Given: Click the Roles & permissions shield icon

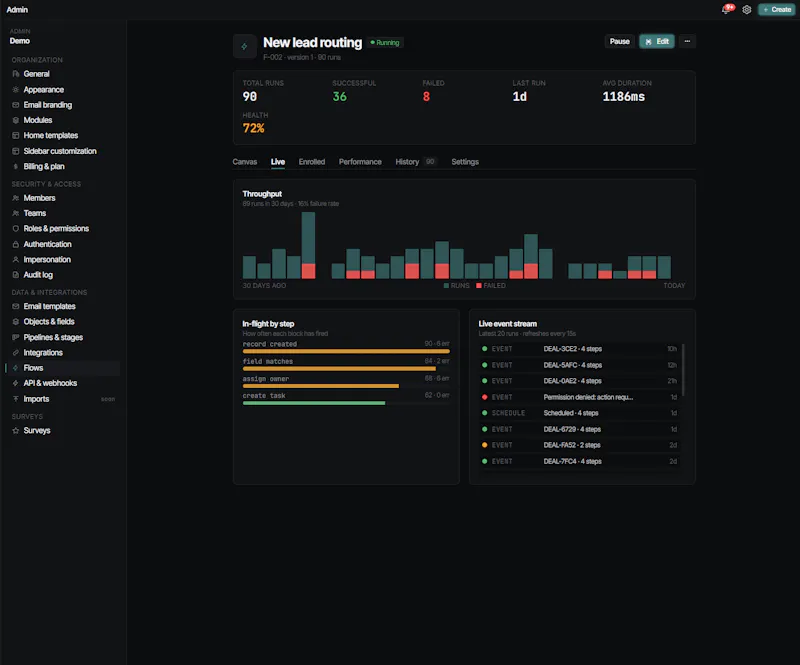Looking at the screenshot, I should (x=16, y=229).
